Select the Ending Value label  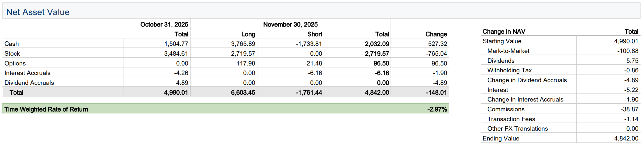pos(501,138)
